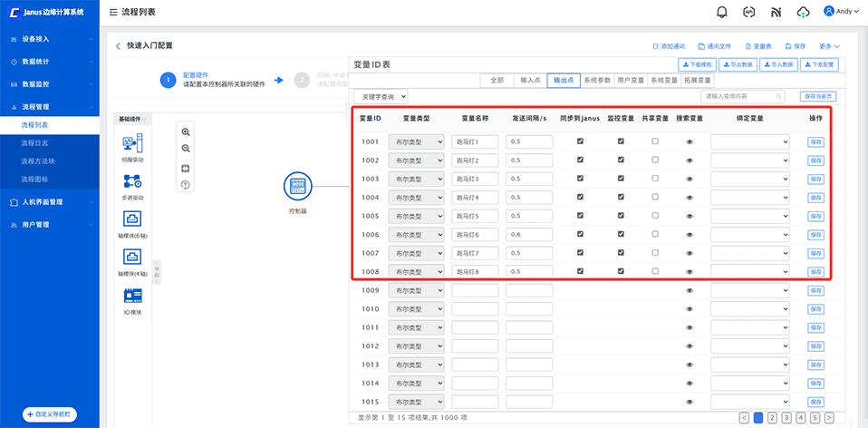This screenshot has width=868, height=428.
Task: Expand 绑定变量 dropdown for variable 1004
Action: 749,198
